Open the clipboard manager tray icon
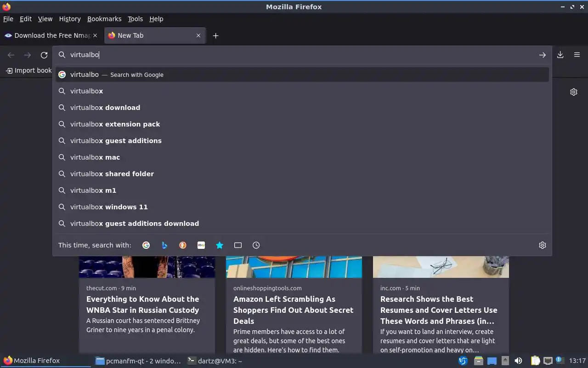Viewport: 588px width, 368px height. pos(535,361)
